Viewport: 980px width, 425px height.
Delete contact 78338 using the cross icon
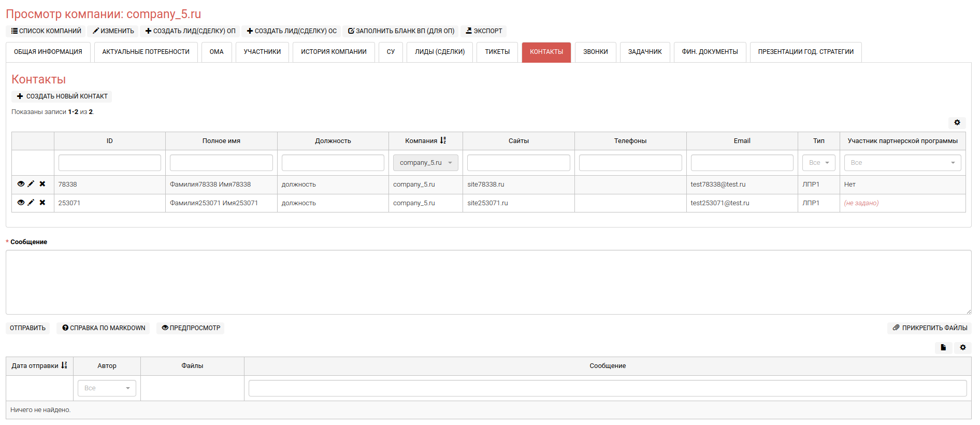pyautogui.click(x=42, y=184)
